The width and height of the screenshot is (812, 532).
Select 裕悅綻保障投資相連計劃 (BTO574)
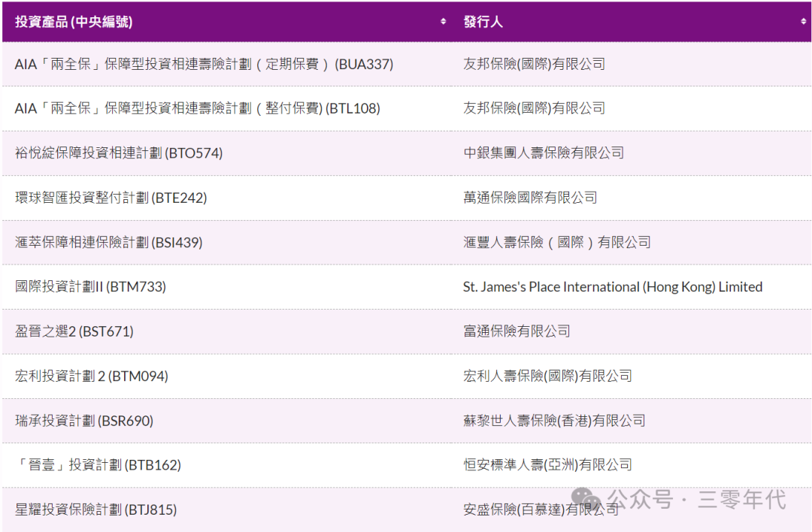(x=119, y=153)
